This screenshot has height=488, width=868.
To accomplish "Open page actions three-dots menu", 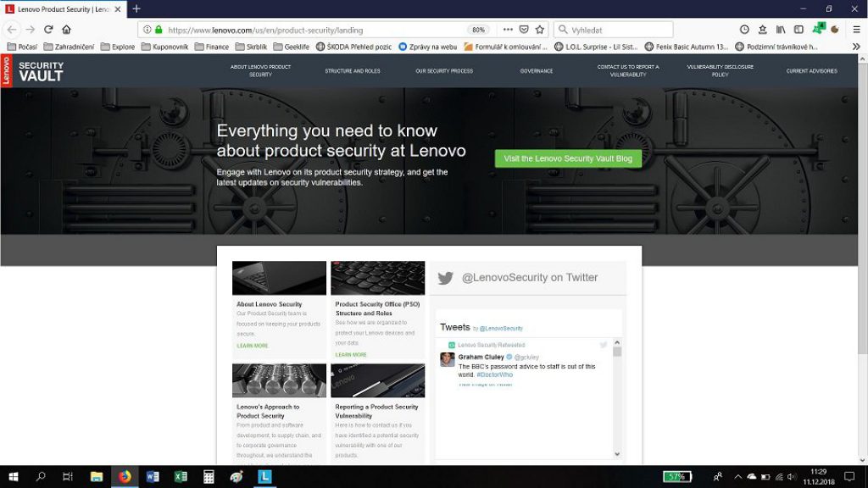I will [508, 30].
